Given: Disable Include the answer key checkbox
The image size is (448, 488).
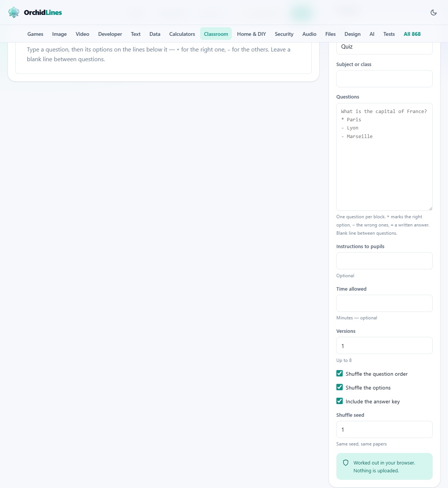Looking at the screenshot, I should pyautogui.click(x=339, y=401).
